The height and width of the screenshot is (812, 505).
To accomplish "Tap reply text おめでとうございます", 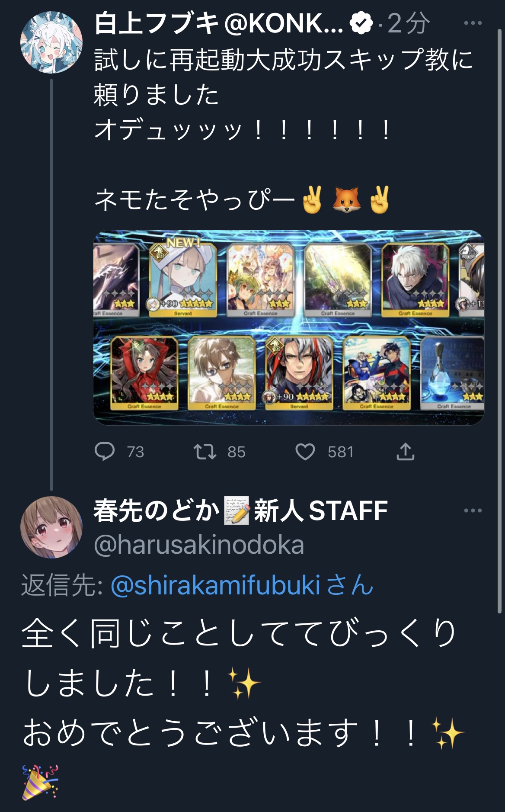I will [190, 732].
